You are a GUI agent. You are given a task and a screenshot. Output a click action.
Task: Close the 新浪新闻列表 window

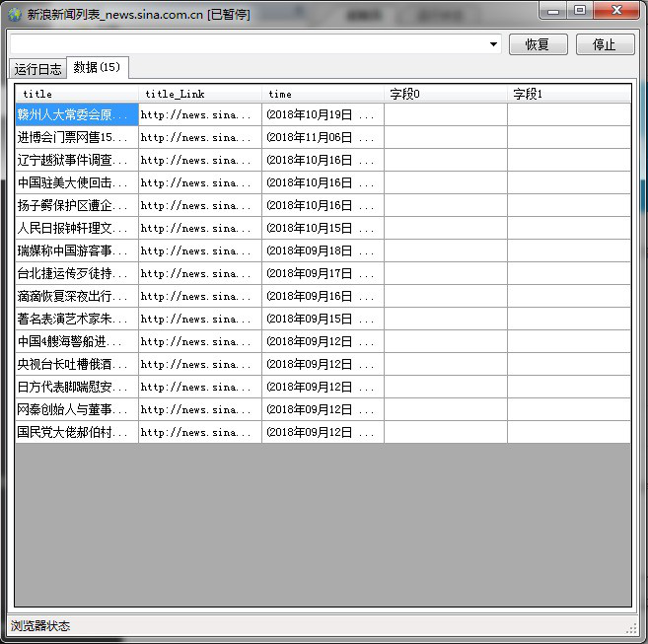616,11
